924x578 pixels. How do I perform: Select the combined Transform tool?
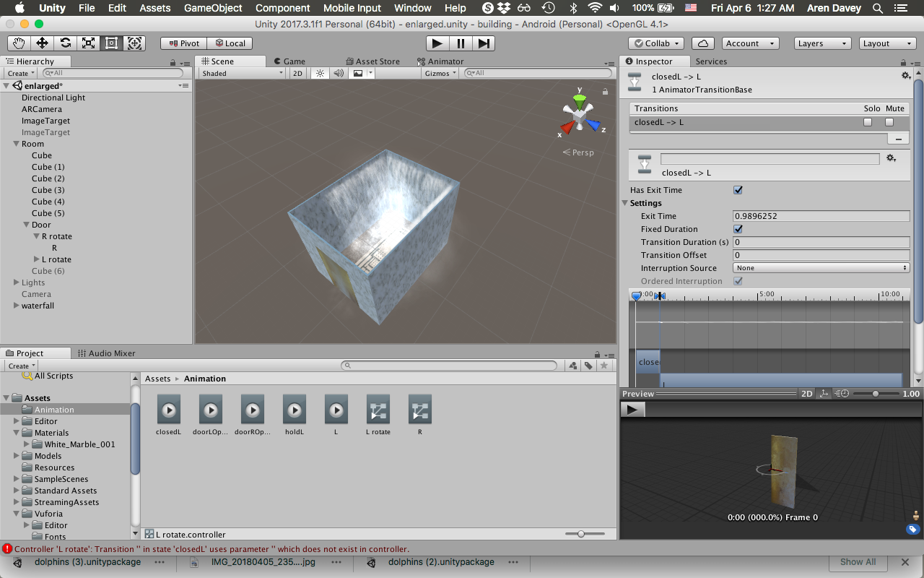coord(134,43)
